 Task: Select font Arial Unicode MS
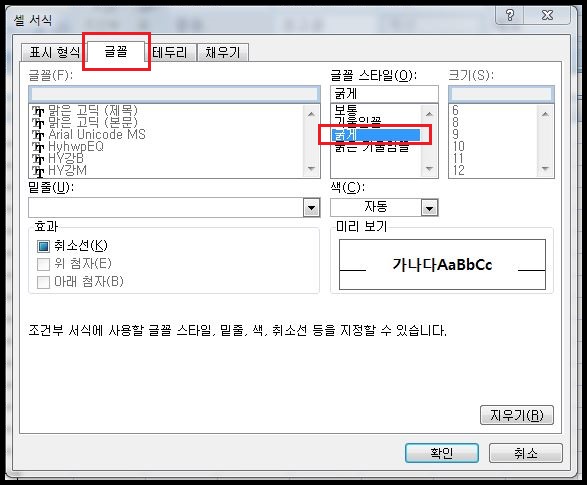(x=97, y=134)
